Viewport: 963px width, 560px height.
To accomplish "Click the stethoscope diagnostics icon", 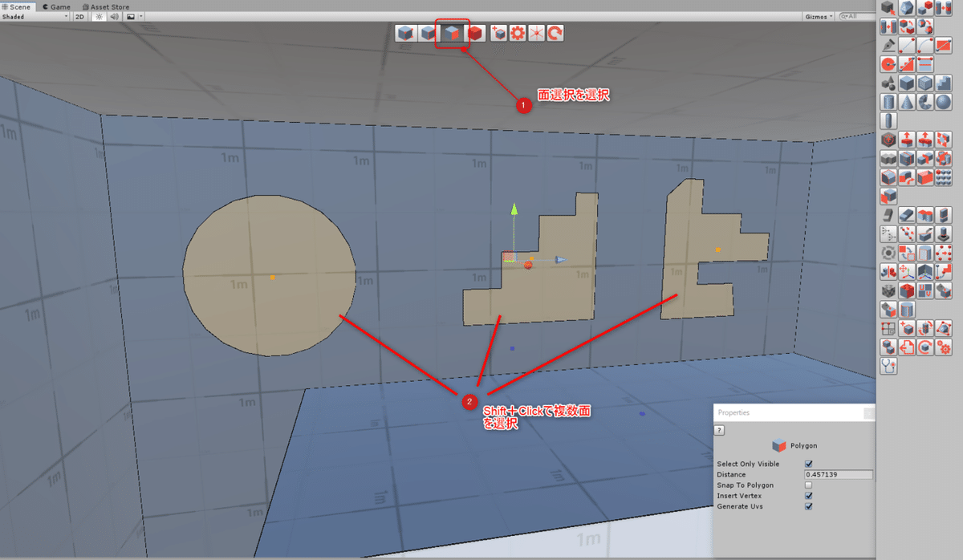I will click(x=887, y=365).
